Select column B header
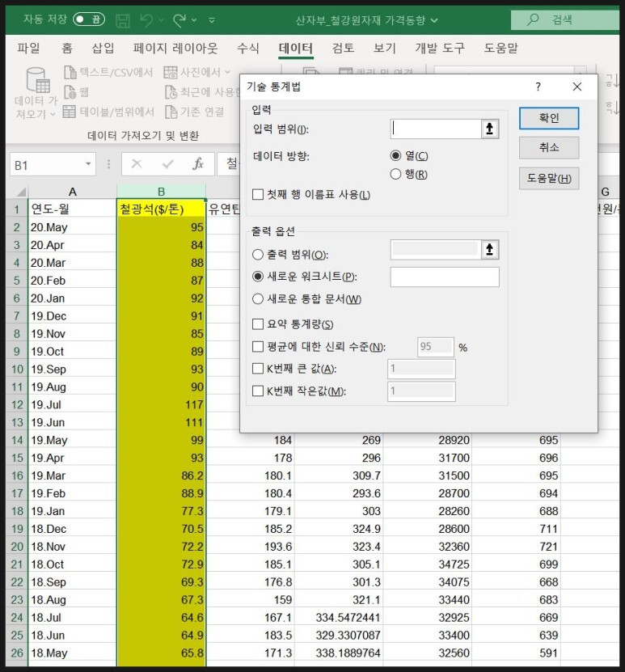This screenshot has height=672, width=625. coord(161,192)
